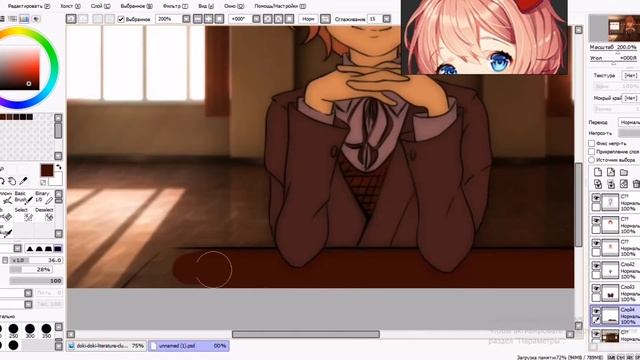The width and height of the screenshot is (640, 360).
Task: Rotate canvas clockwise icon
Action: pyautogui.click(x=279, y=19)
